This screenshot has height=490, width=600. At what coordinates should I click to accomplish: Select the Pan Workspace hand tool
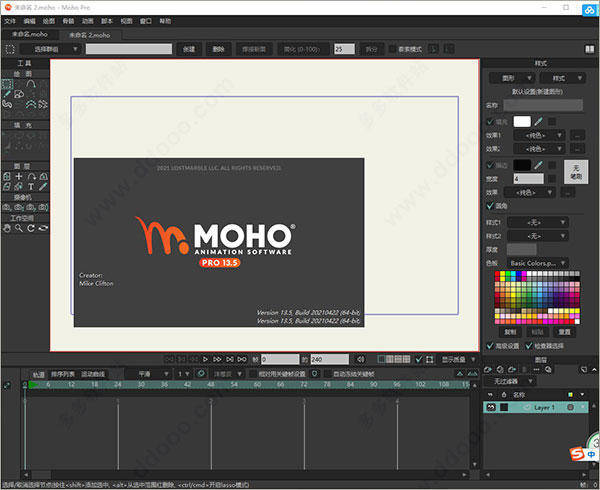[7, 228]
